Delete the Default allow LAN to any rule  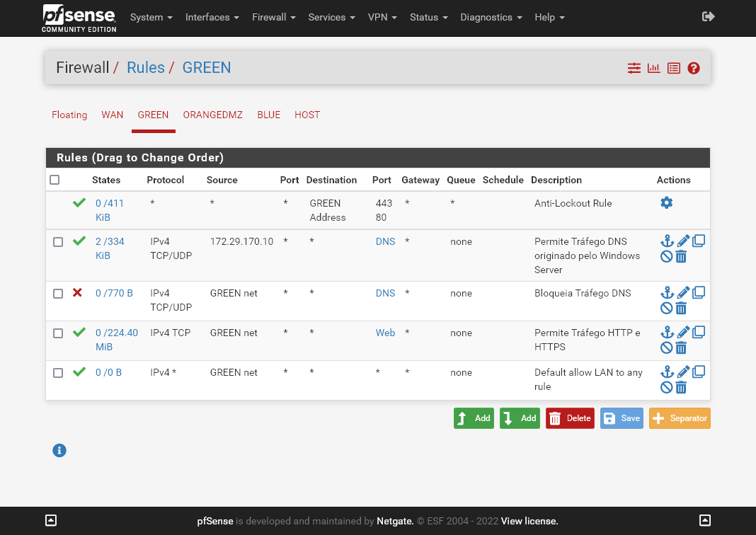tap(680, 387)
